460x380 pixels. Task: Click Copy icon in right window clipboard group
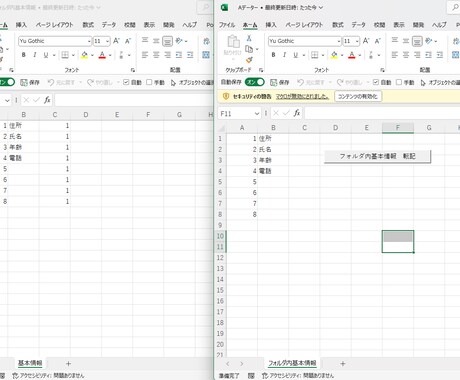(249, 49)
